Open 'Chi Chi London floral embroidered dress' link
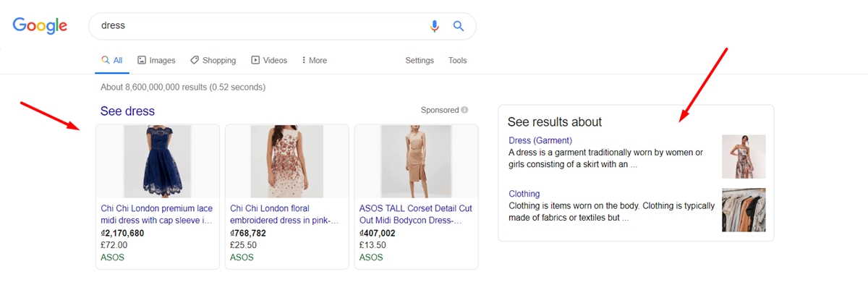 coord(285,214)
